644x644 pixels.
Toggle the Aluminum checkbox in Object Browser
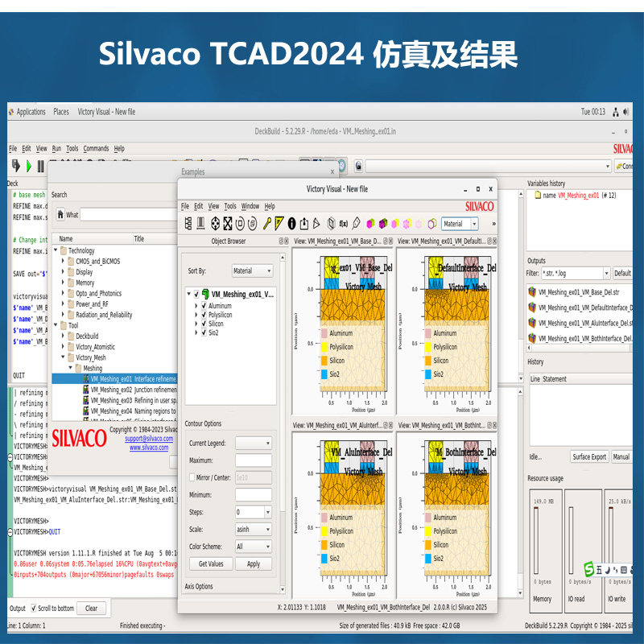click(204, 306)
